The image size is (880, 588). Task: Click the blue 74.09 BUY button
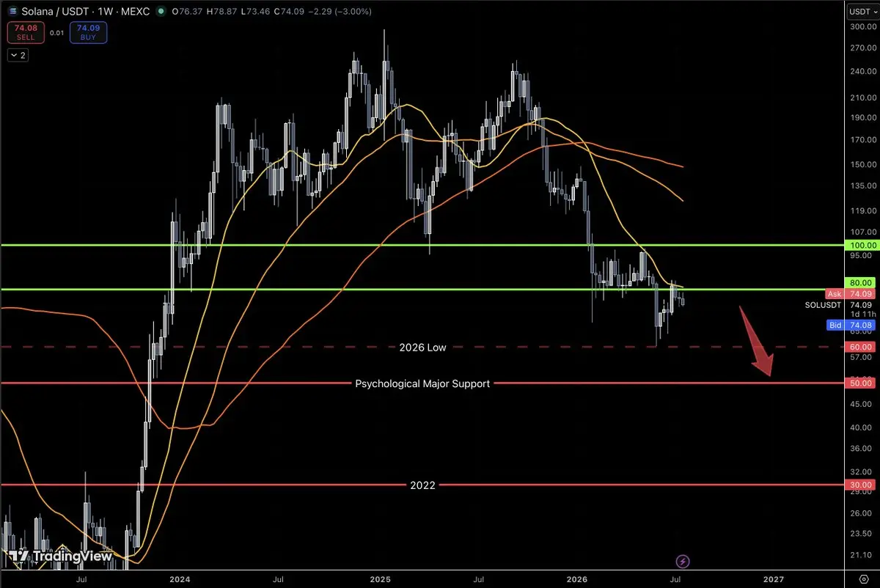(x=89, y=32)
